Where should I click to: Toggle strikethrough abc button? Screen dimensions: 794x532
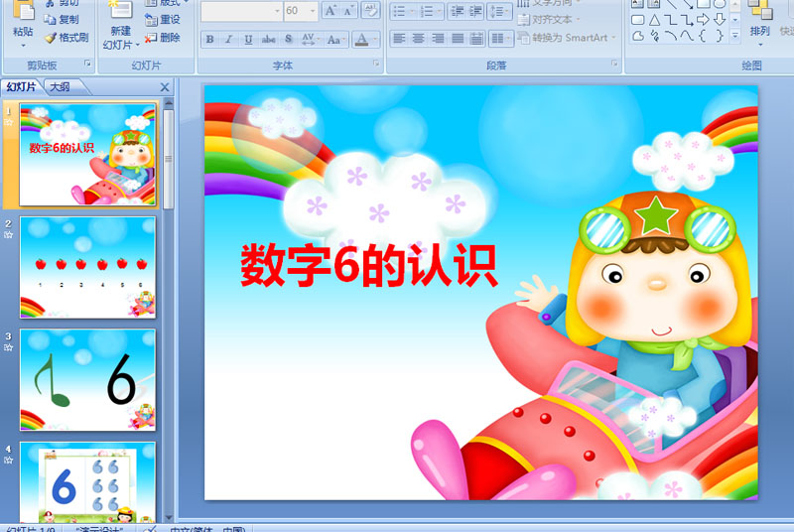(268, 40)
